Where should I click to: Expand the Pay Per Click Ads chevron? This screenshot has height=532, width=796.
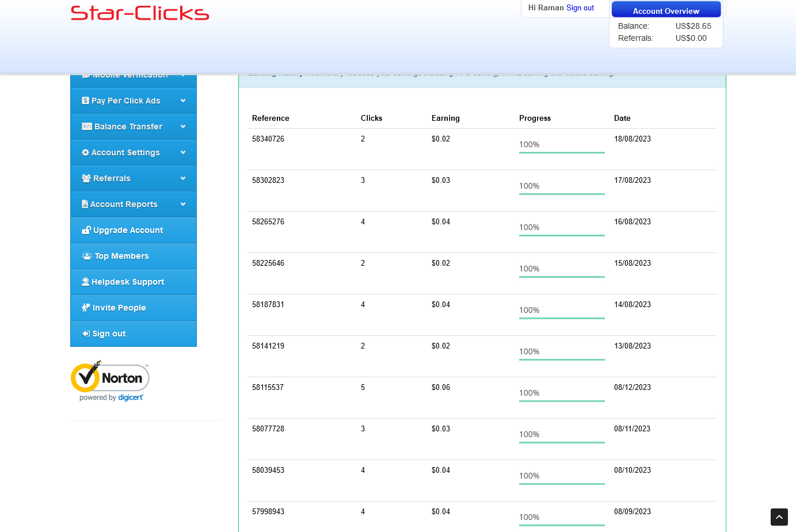tap(183, 101)
